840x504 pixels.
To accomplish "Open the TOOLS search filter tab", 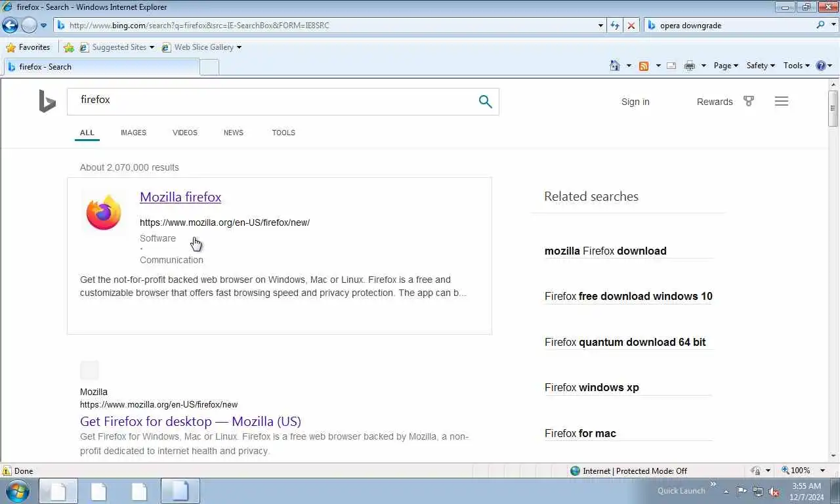I will pos(283,133).
